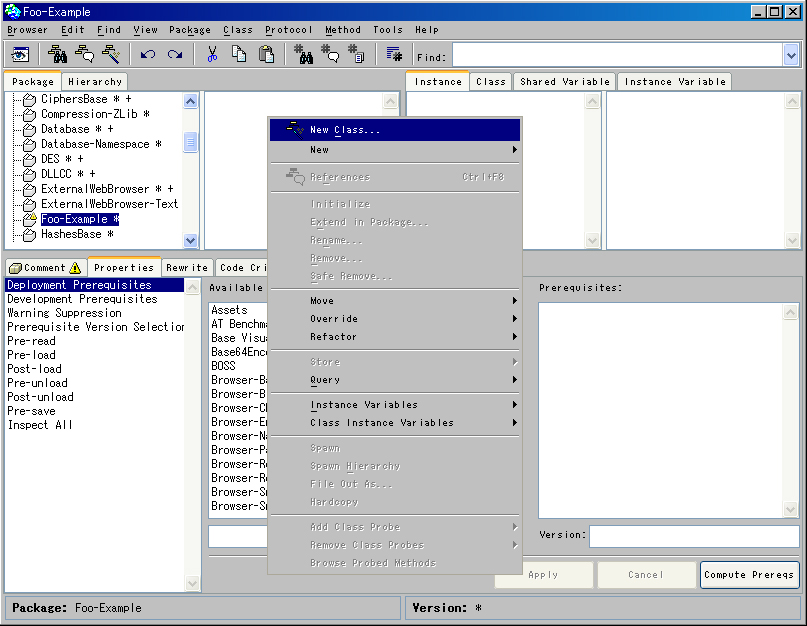Image resolution: width=807 pixels, height=626 pixels.
Task: Click the Compute Prereqs button
Action: (x=749, y=575)
